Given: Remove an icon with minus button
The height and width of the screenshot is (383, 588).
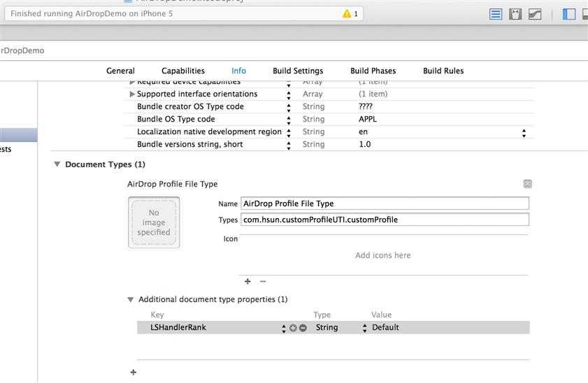Looking at the screenshot, I should coord(263,281).
